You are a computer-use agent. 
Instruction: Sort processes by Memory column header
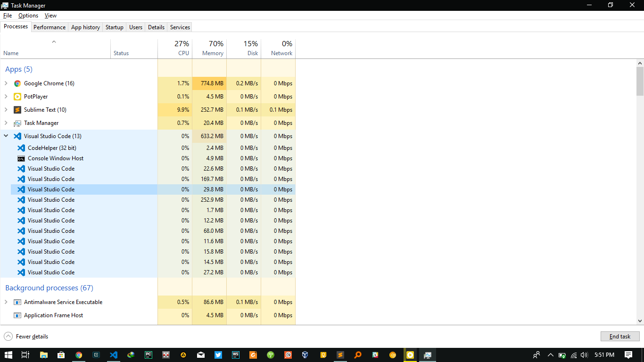click(x=209, y=48)
